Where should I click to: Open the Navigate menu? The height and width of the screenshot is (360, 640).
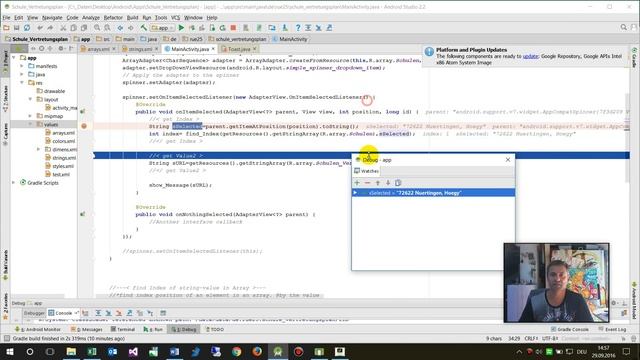coord(52,18)
